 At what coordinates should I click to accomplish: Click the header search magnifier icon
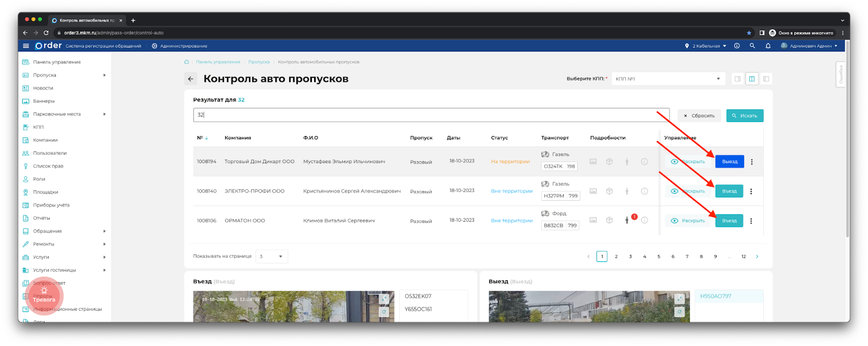pos(752,46)
